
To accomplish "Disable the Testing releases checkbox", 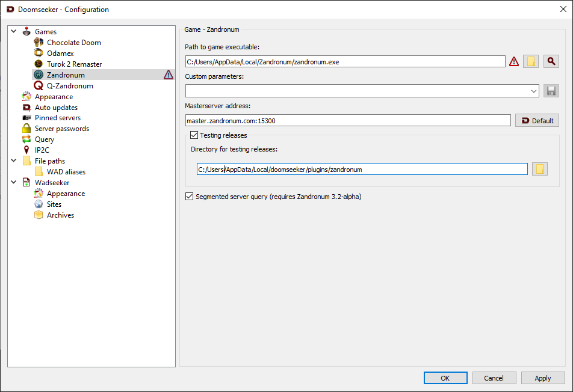I will pyautogui.click(x=194, y=135).
